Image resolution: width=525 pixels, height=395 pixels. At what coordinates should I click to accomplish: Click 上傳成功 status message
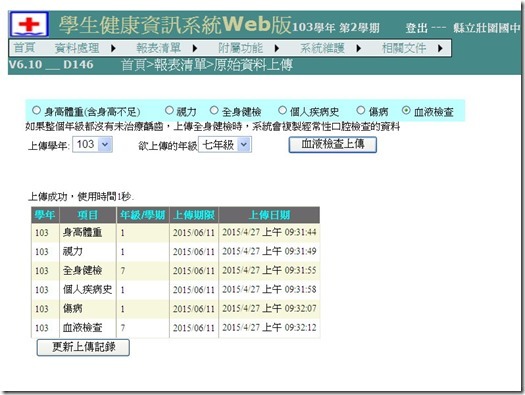[x=81, y=197]
